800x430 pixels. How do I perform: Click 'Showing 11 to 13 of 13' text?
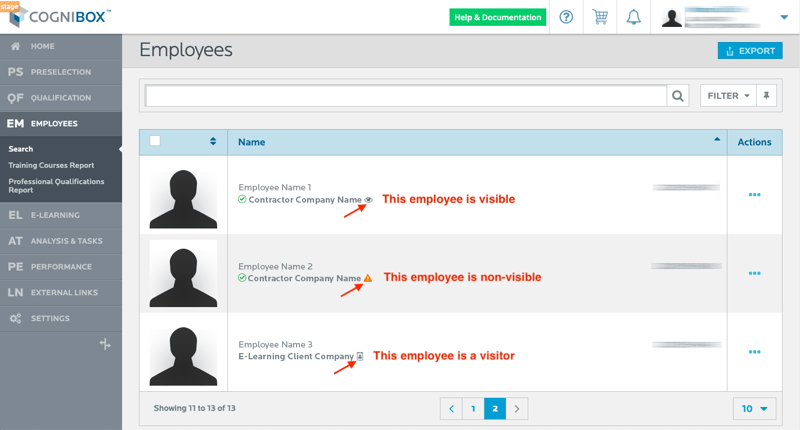(x=194, y=408)
